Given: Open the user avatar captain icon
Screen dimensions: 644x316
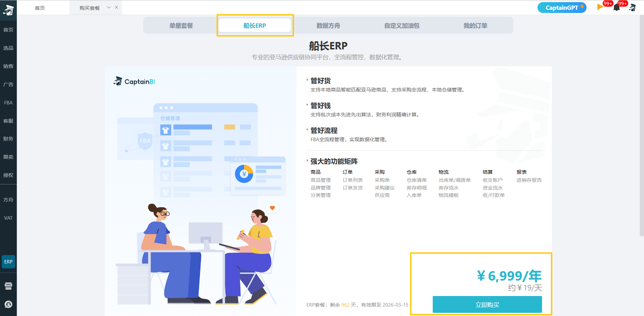Looking at the screenshot, I should [633, 7].
